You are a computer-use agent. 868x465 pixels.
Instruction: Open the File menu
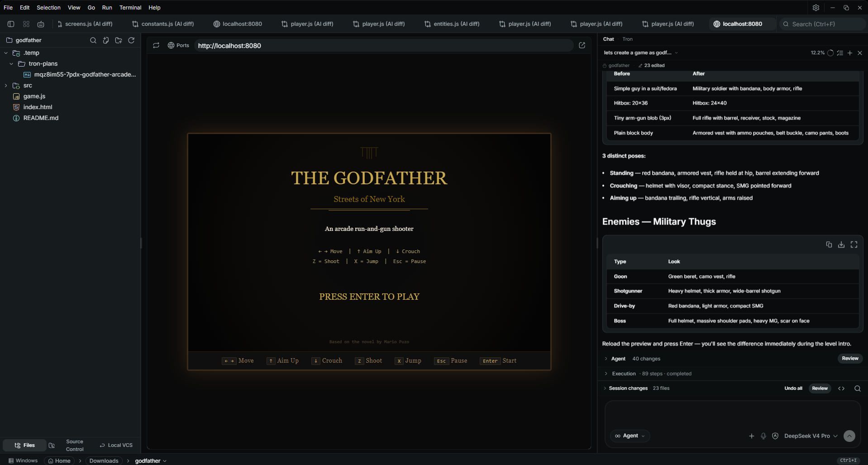point(8,8)
